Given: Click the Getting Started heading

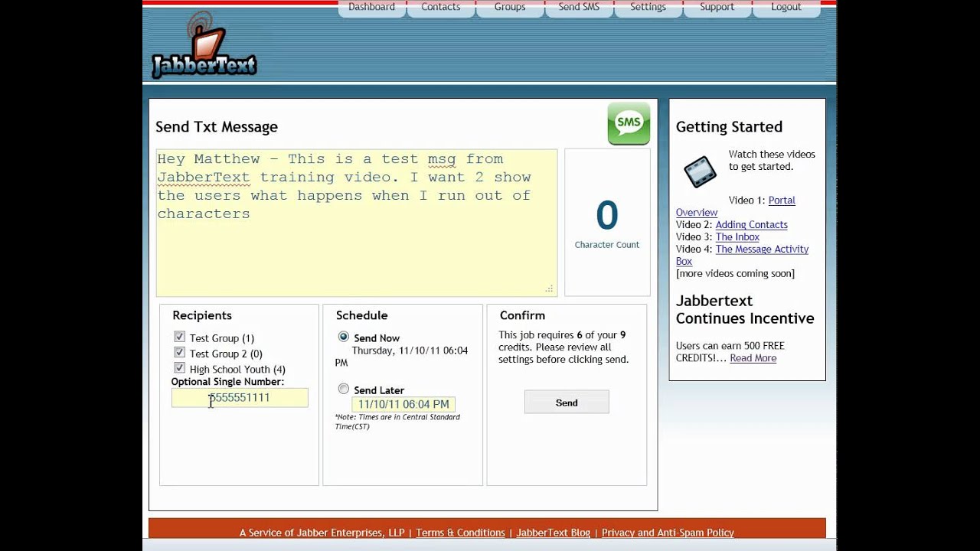Looking at the screenshot, I should point(729,127).
